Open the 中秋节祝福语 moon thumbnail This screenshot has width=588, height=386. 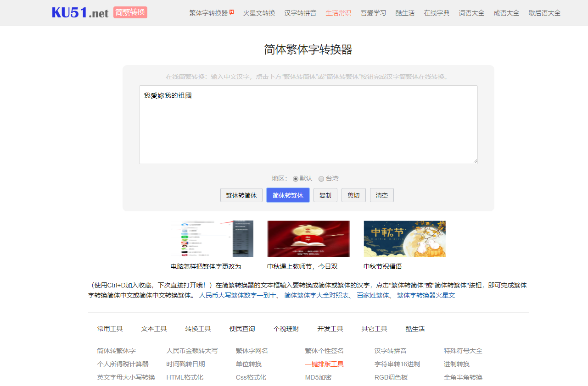[405, 239]
